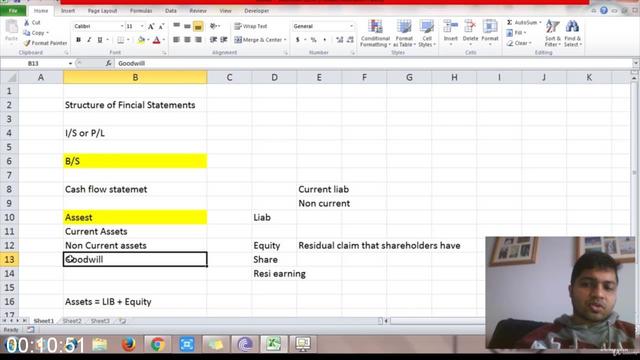Open the font size dropdown
Viewport: 640px width, 360px height.
(142, 26)
